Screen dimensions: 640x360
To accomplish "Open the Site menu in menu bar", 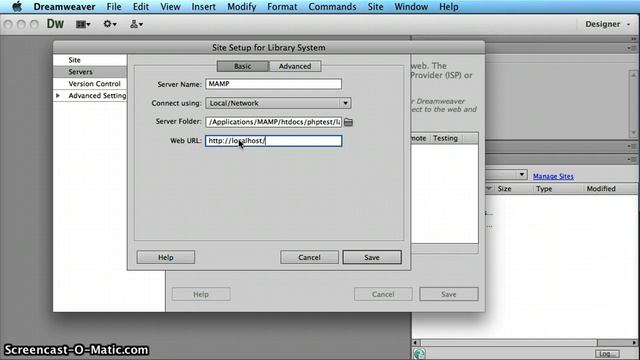I will point(375,7).
